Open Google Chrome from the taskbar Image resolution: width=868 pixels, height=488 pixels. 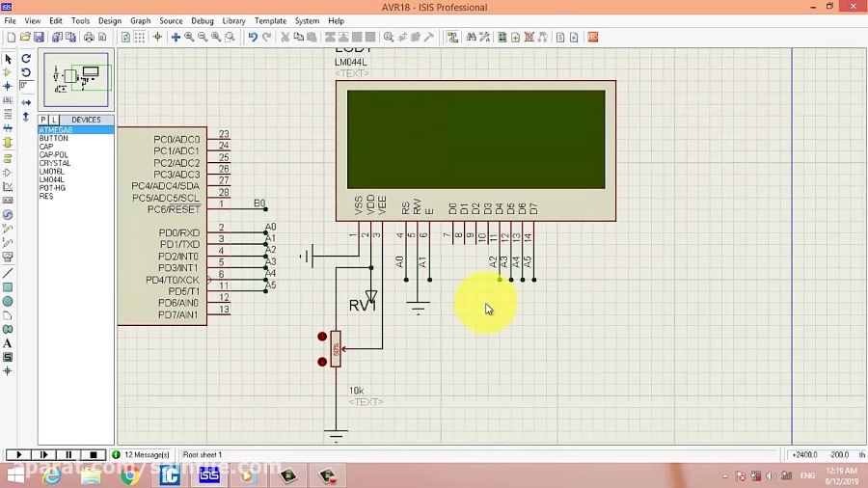[129, 474]
